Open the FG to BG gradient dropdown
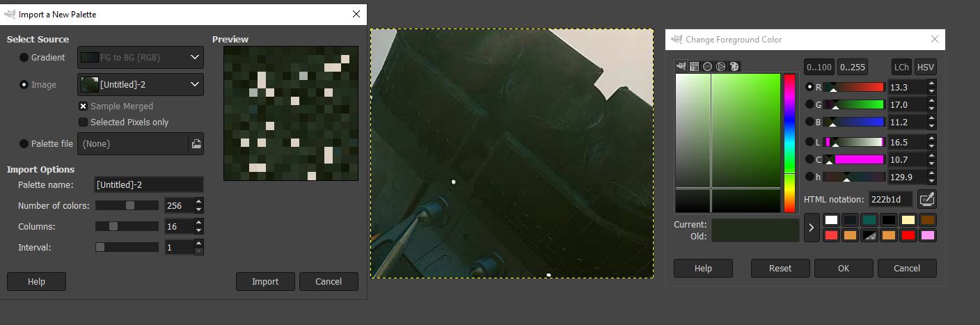980x325 pixels. [141, 58]
